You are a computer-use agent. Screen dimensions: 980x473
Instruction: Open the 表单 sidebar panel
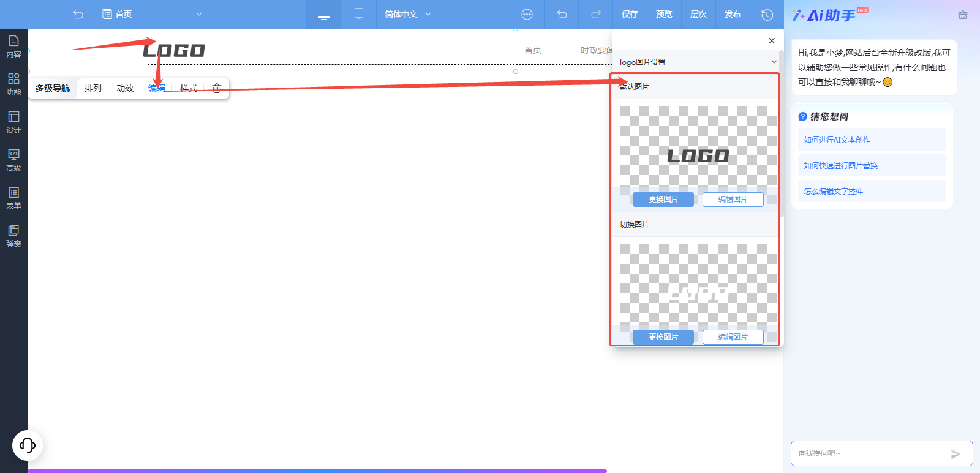(13, 198)
